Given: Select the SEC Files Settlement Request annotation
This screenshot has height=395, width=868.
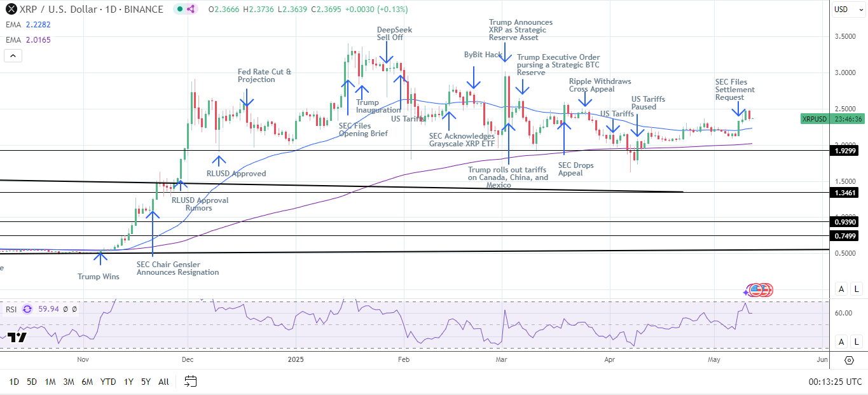Looking at the screenshot, I should (x=735, y=89).
